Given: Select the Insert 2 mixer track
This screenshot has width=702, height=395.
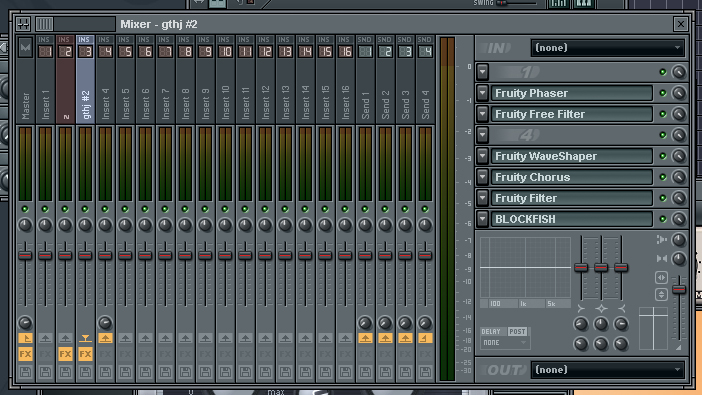Looking at the screenshot, I should pos(65,79).
